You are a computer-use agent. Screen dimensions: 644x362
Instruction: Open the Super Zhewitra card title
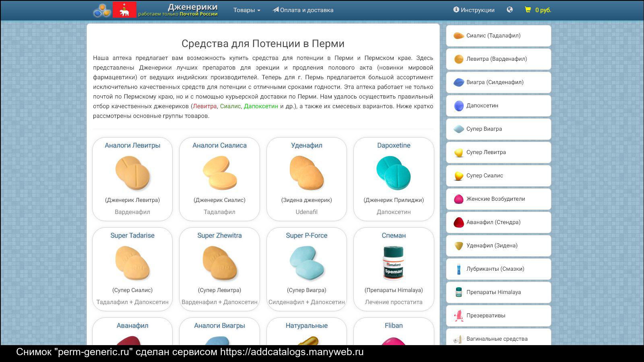[x=219, y=235]
